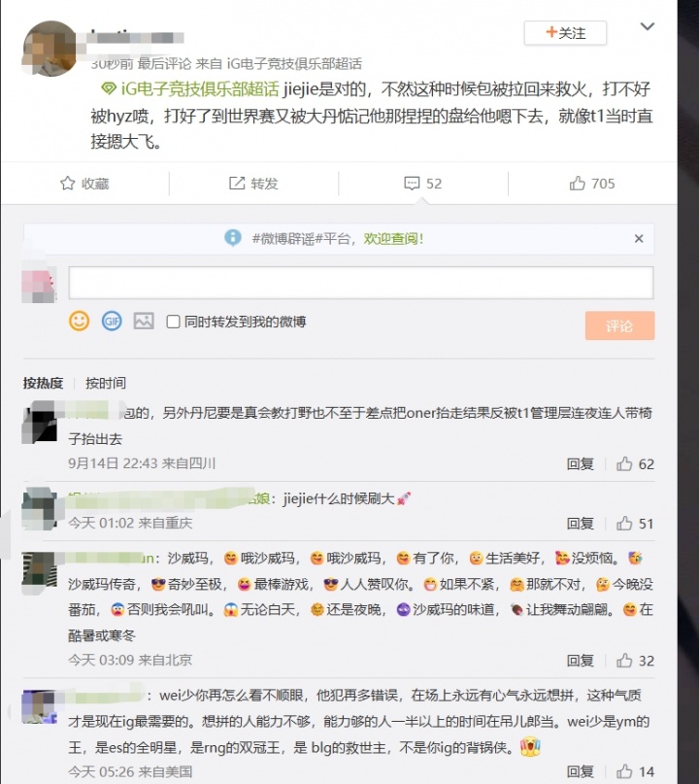The image size is (699, 784).
Task: Sort comments by 按时间
Action: 106,383
